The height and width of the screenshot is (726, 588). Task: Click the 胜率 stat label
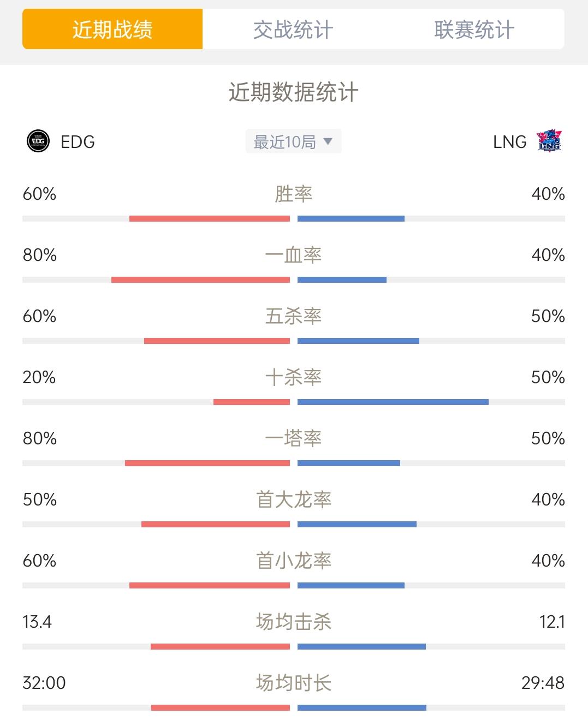click(x=294, y=194)
